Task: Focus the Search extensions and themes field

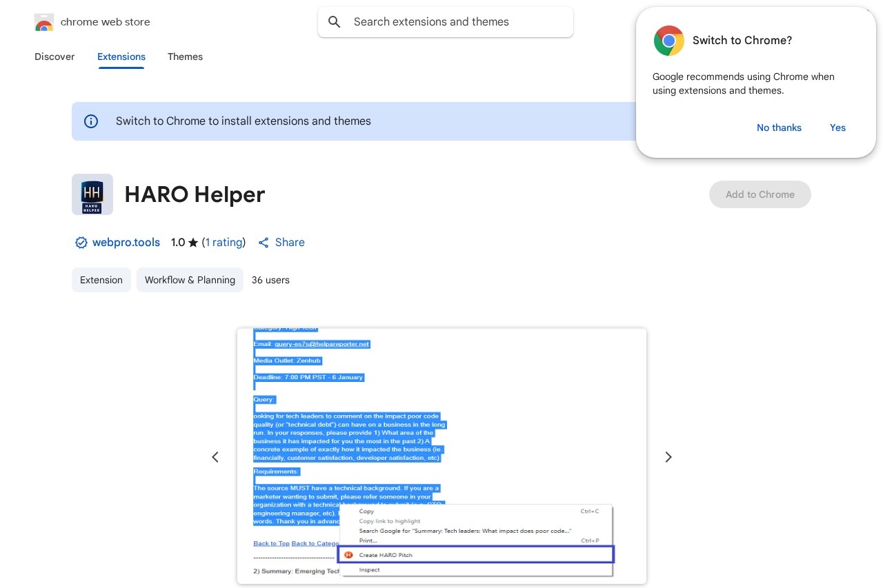Action: click(455, 22)
